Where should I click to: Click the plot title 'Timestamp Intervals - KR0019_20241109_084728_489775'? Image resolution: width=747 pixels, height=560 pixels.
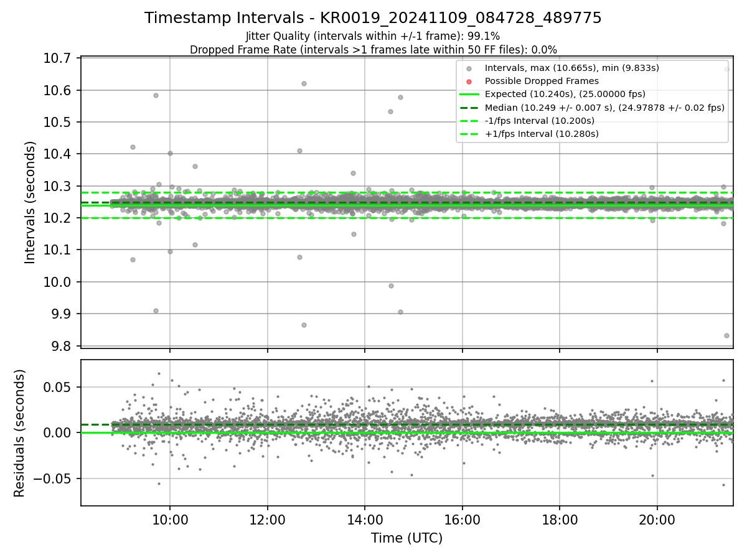(373, 18)
